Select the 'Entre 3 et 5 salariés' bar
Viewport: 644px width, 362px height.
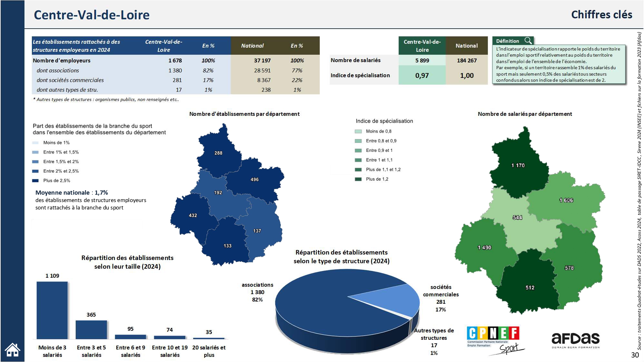coord(91,330)
